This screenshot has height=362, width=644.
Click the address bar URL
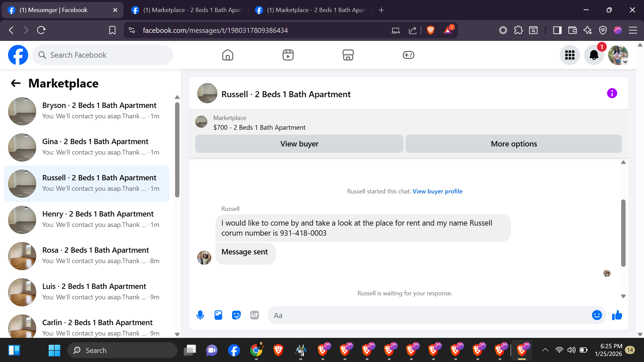pyautogui.click(x=215, y=30)
